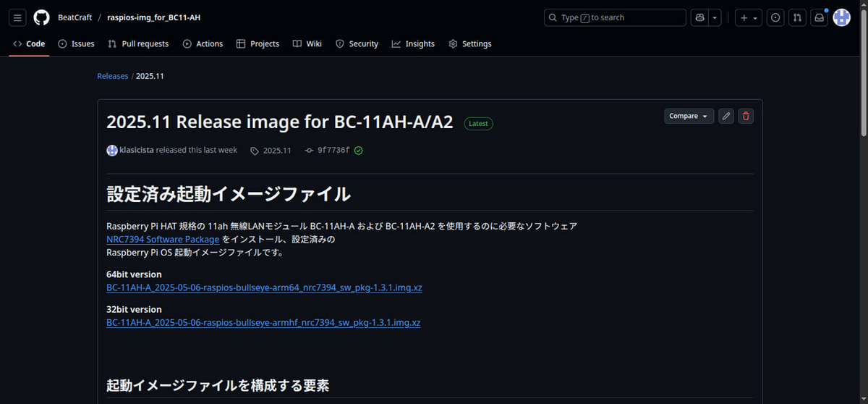Image resolution: width=868 pixels, height=404 pixels.
Task: Open pull requests icon in header
Action: click(x=796, y=17)
